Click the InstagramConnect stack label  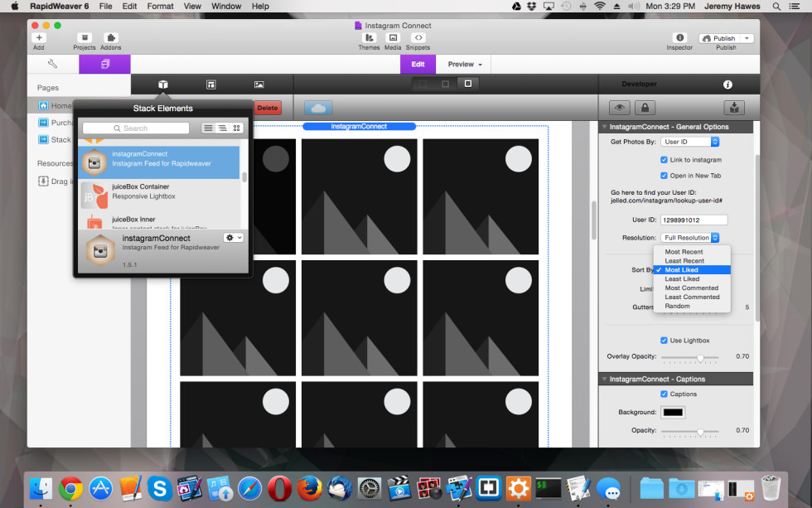(359, 126)
